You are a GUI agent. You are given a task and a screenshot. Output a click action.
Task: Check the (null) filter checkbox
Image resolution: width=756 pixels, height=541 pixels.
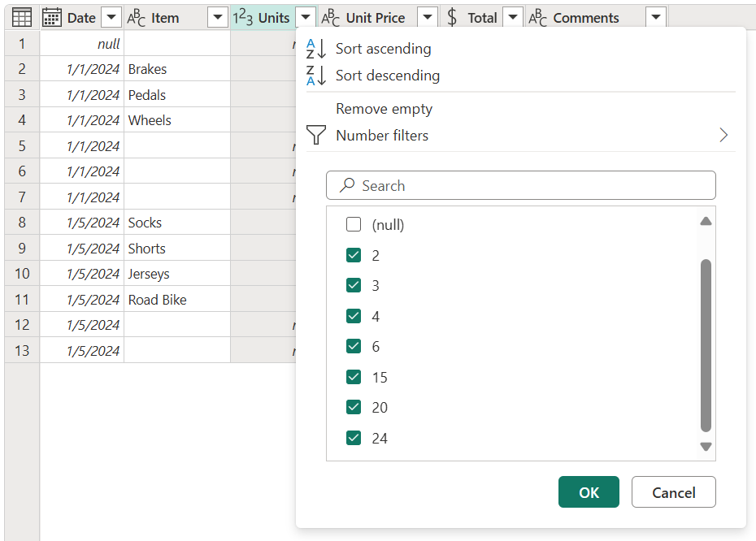[x=354, y=224]
